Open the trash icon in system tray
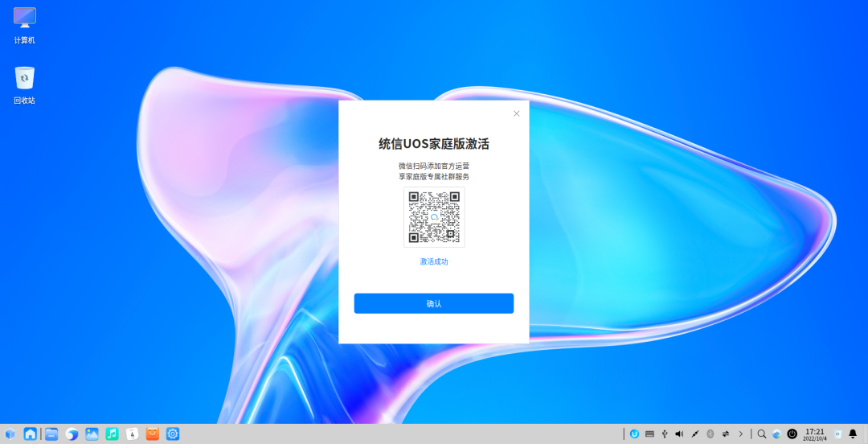 pyautogui.click(x=837, y=434)
